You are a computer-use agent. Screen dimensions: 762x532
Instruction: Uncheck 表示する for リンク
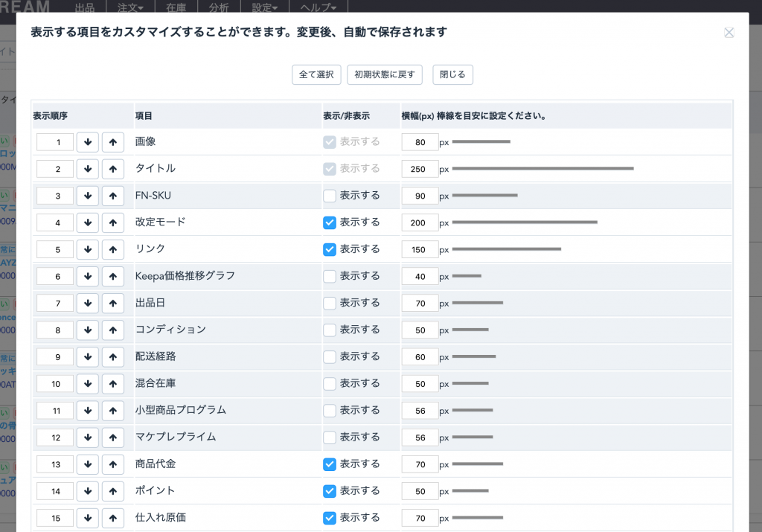330,249
